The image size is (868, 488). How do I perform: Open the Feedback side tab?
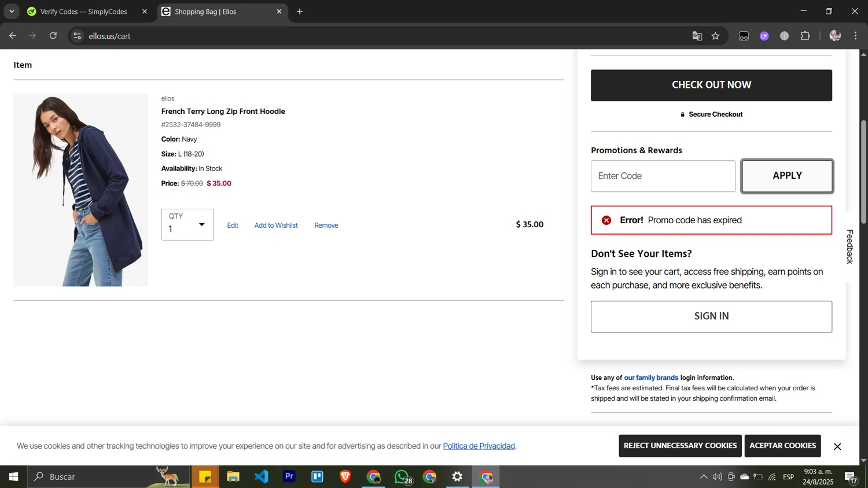click(x=850, y=247)
